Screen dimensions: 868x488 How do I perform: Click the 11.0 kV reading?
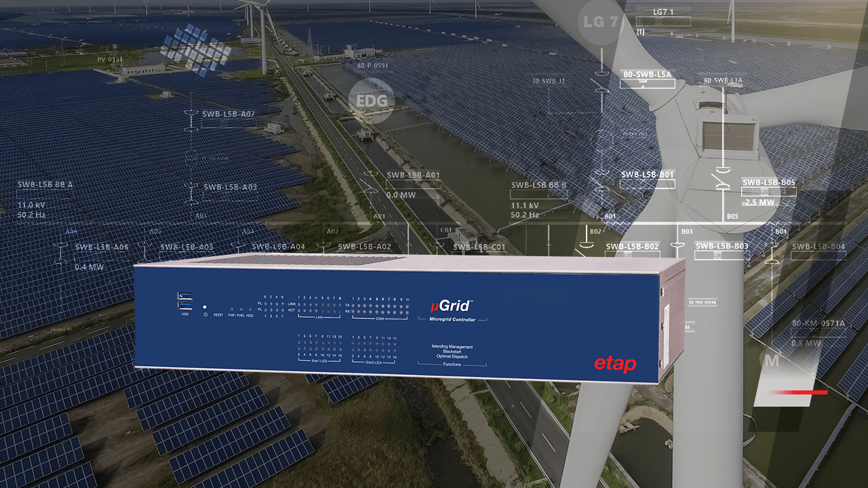tap(31, 205)
